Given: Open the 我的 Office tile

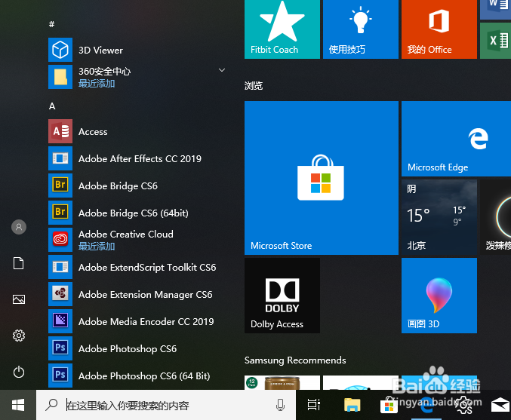Looking at the screenshot, I should pyautogui.click(x=439, y=29).
